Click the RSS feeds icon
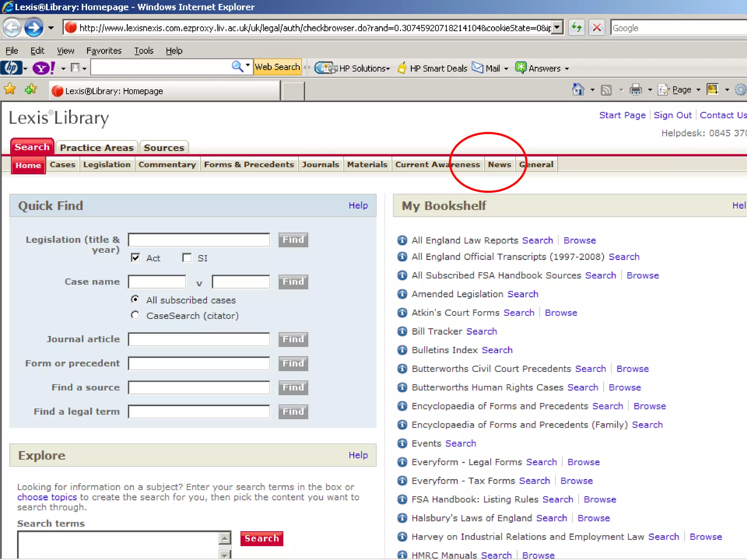The height and width of the screenshot is (560, 747). click(x=606, y=90)
